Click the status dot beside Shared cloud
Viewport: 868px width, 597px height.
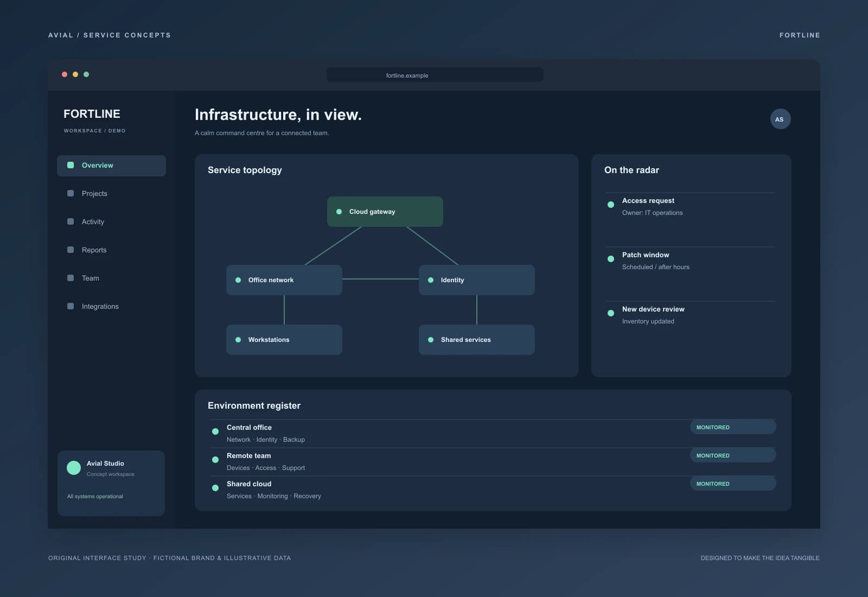coord(215,488)
